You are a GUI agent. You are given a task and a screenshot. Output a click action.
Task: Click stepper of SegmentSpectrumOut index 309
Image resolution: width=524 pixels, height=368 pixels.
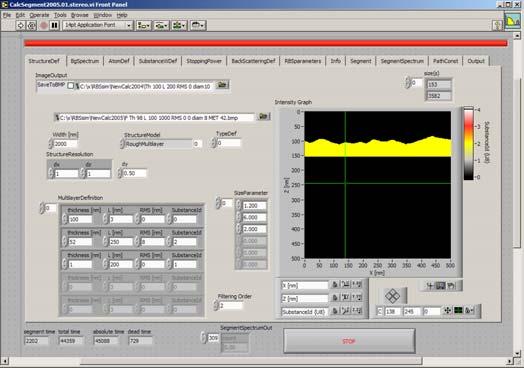(203, 338)
